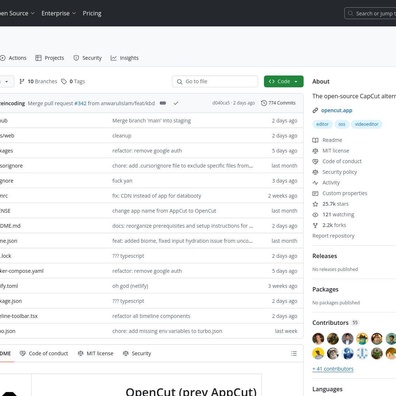Open the Packages section heading

pyautogui.click(x=325, y=289)
